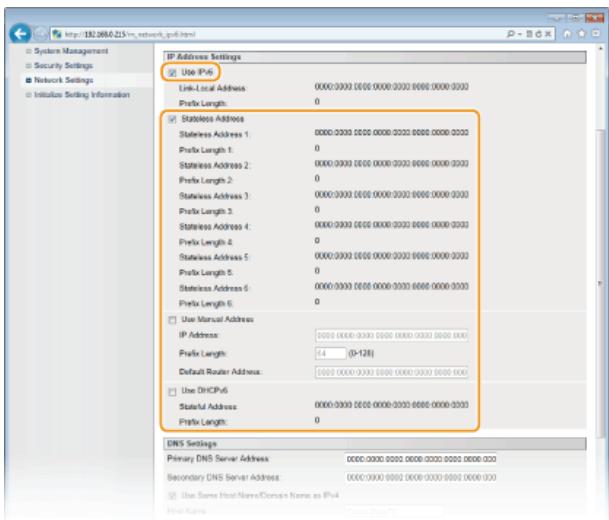
Task: Click the compatibility view icon
Action: (529, 34)
